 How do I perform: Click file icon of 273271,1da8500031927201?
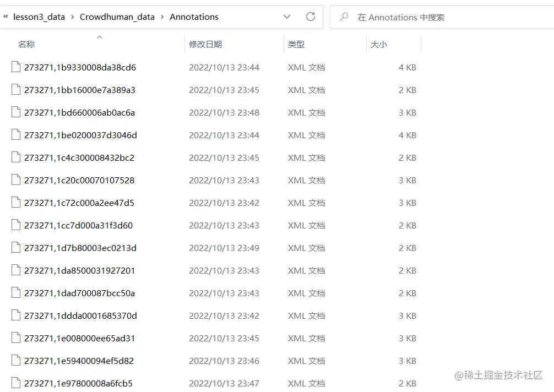(16, 270)
